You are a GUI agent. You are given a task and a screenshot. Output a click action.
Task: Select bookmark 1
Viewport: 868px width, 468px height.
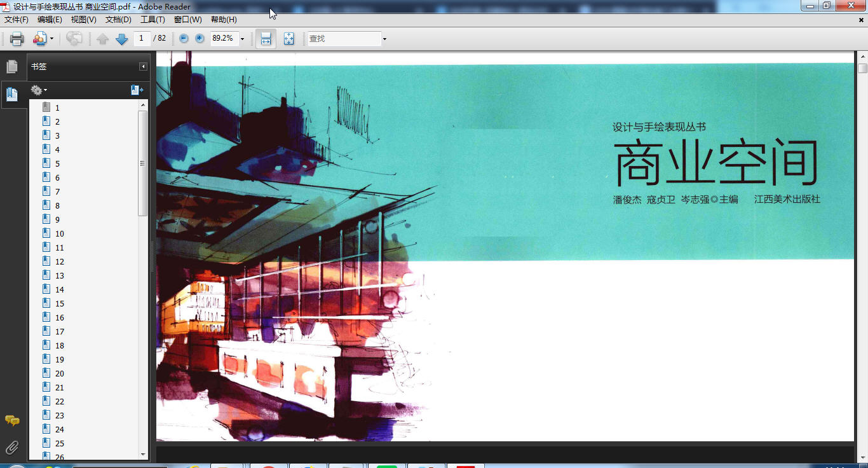click(57, 108)
